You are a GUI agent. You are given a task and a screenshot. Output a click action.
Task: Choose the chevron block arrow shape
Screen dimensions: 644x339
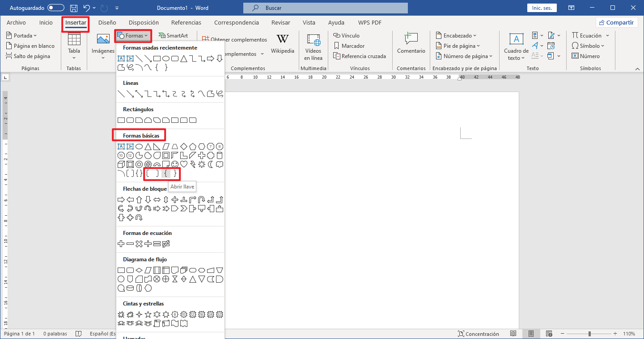[184, 209]
